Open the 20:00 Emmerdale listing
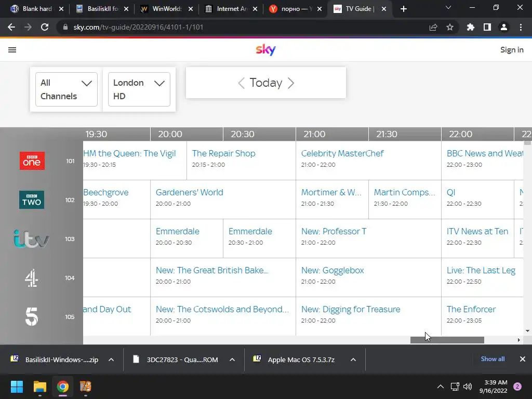 pos(178,231)
